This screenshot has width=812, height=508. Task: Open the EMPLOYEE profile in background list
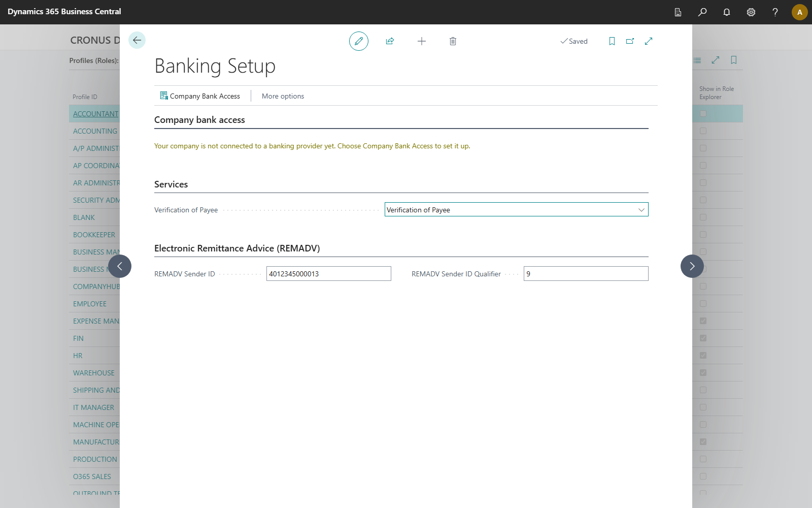point(90,304)
